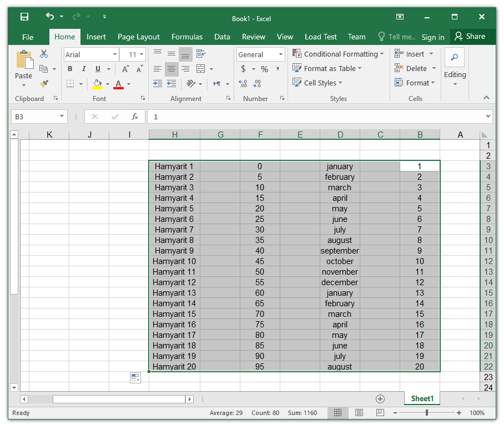Image resolution: width=504 pixels, height=430 pixels.
Task: Click the Borders icon
Action: (70, 84)
